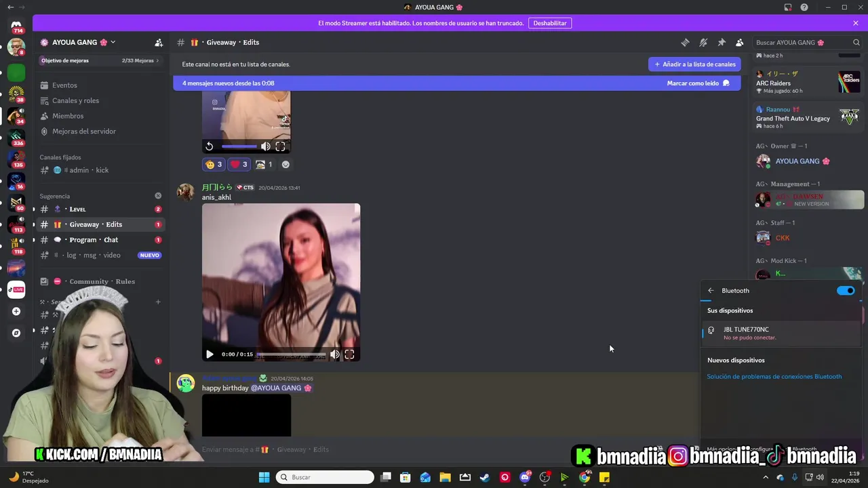Click the Windows taskbar Buscar search box
This screenshot has height=488, width=868.
click(326, 477)
